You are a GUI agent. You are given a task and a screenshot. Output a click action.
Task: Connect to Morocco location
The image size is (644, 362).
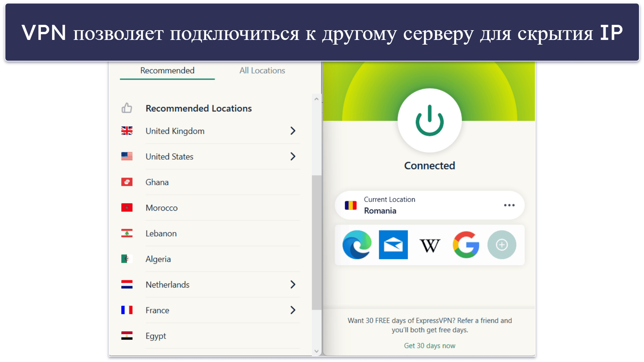[210, 208]
